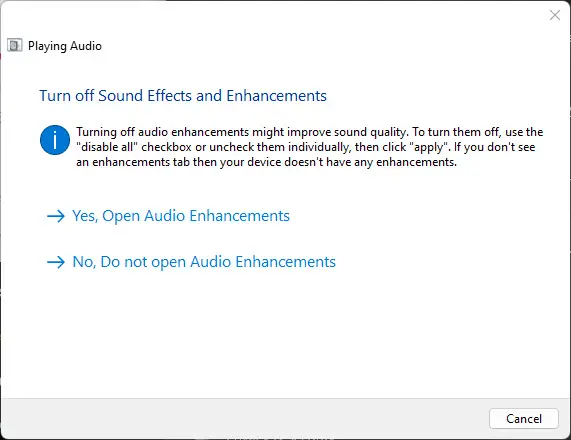Click the Playing Audio troubleshooter icon
Screen dimensions: 571x440
tap(15, 46)
